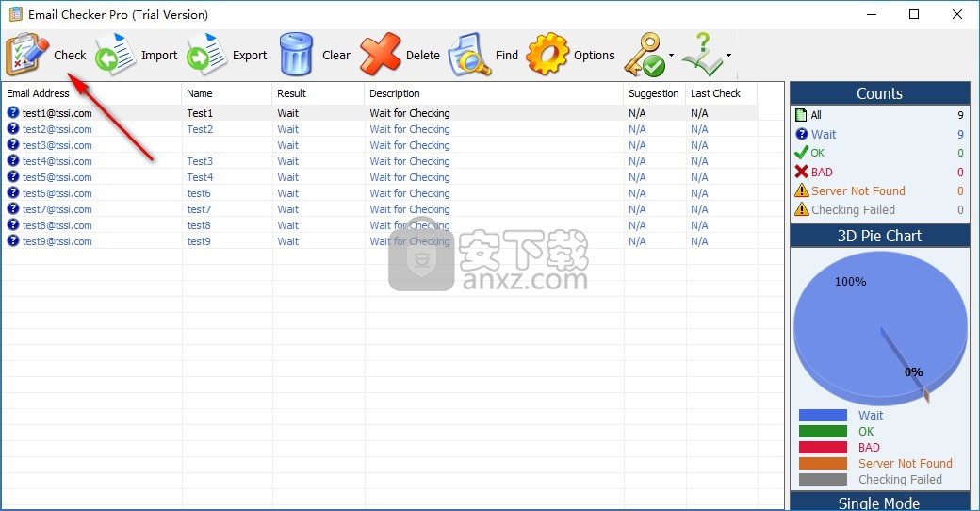Click the Server Not Found label in Counts
Image resolution: width=980 pixels, height=511 pixels.
858,190
